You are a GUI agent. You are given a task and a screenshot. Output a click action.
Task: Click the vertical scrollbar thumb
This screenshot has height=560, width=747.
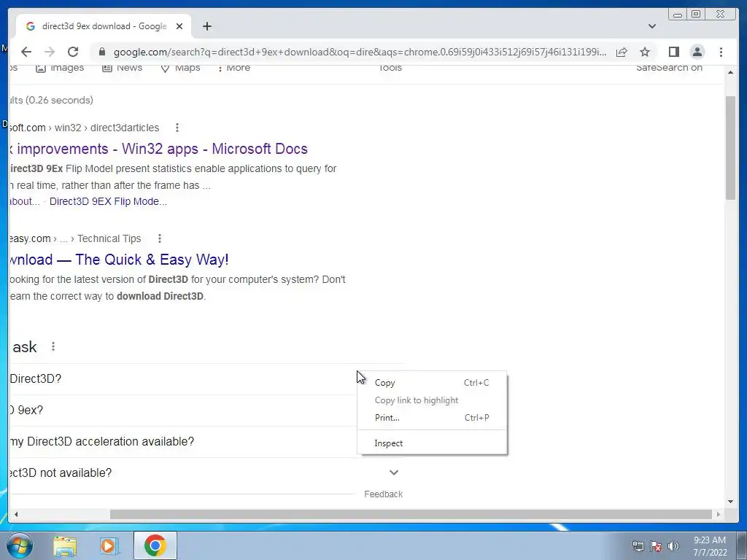(x=730, y=147)
